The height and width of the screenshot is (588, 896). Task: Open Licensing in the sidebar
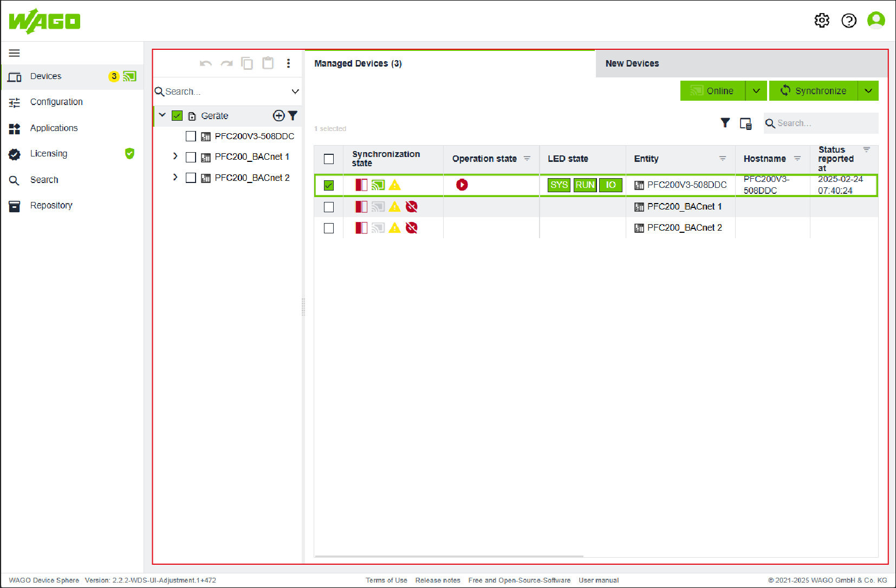pos(49,154)
